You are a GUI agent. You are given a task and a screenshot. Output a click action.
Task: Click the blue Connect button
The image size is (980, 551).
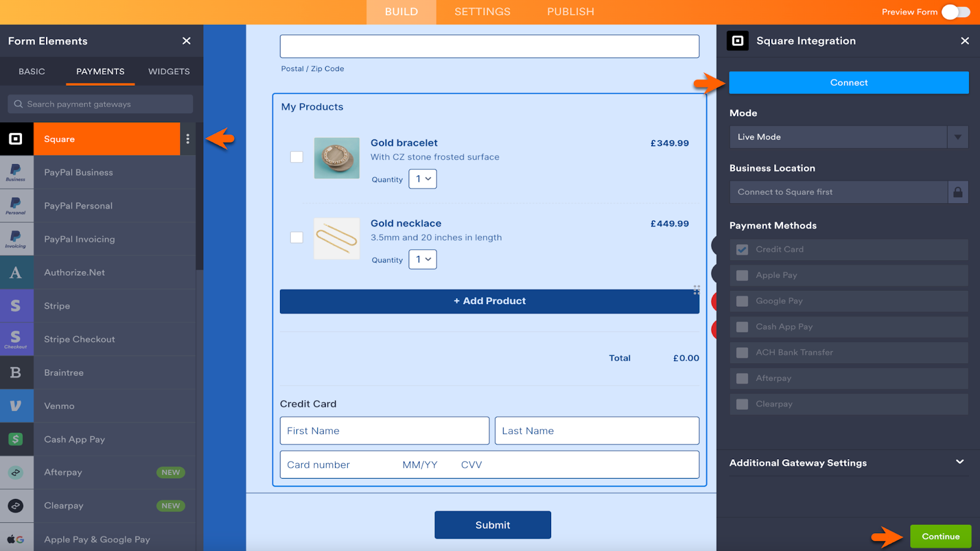(849, 83)
